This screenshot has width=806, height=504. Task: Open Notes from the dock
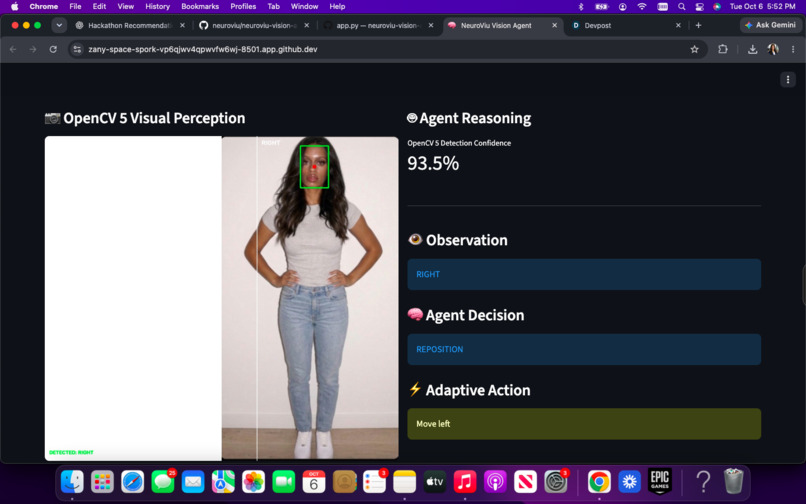pyautogui.click(x=405, y=482)
